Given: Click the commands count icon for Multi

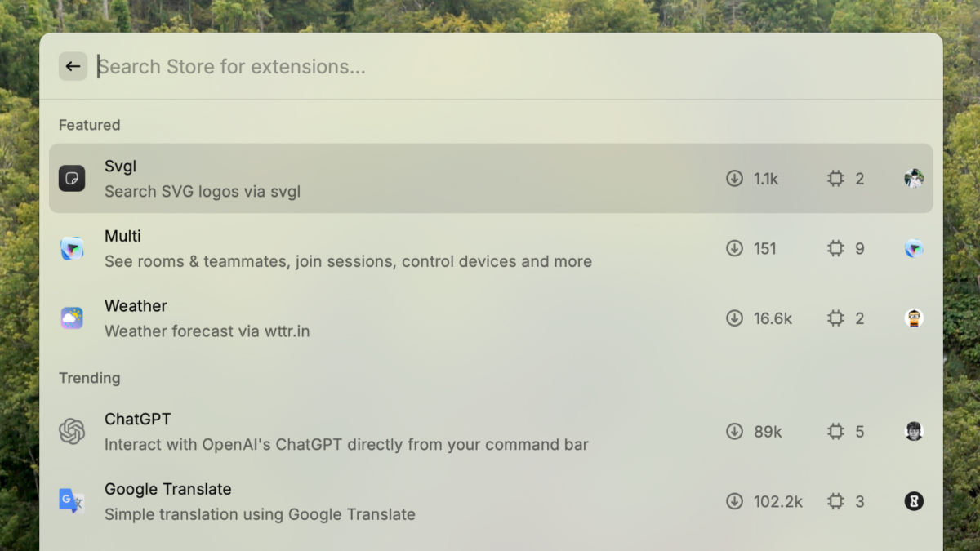Looking at the screenshot, I should point(835,248).
